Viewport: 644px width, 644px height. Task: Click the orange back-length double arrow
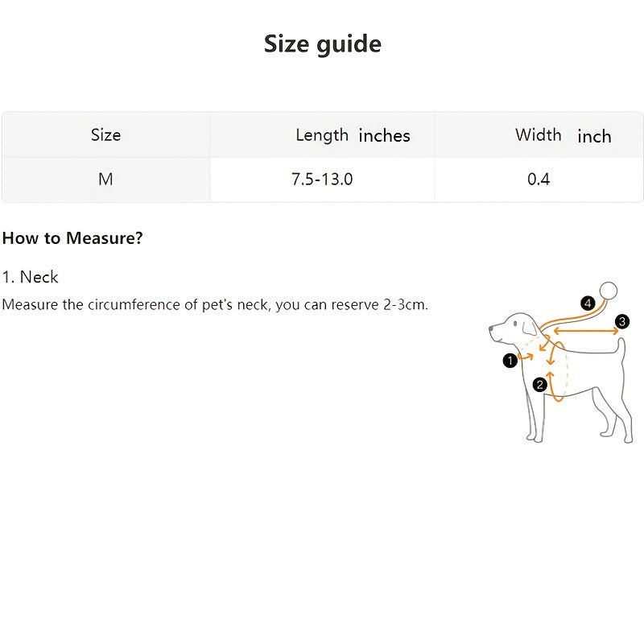point(583,330)
